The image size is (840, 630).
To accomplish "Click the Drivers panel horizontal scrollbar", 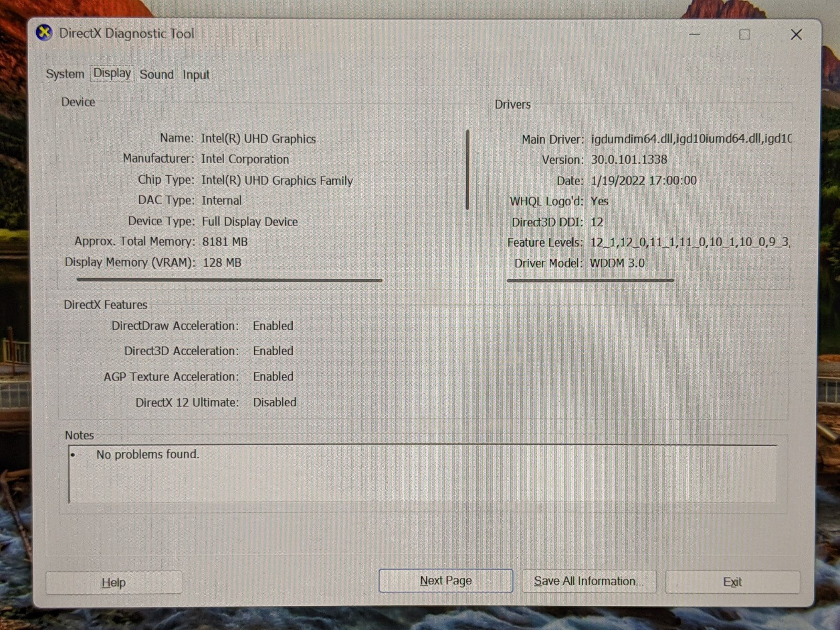I will 590,280.
